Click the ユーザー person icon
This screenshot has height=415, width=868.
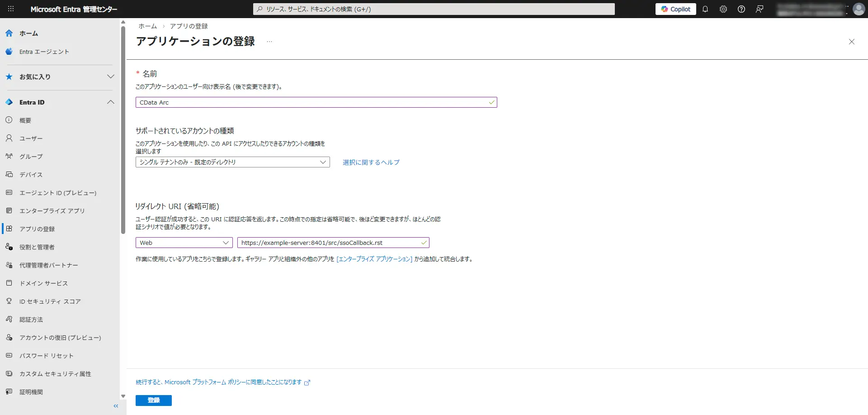9,138
